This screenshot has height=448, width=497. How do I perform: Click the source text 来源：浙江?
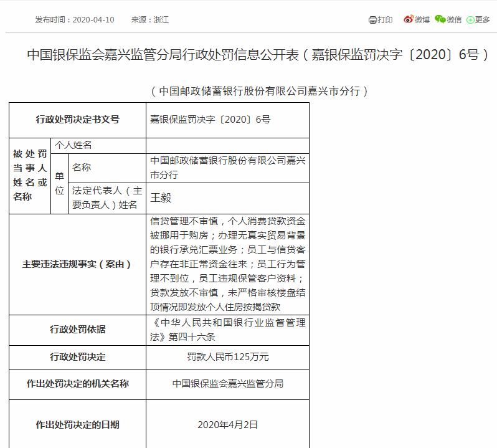[x=150, y=20]
